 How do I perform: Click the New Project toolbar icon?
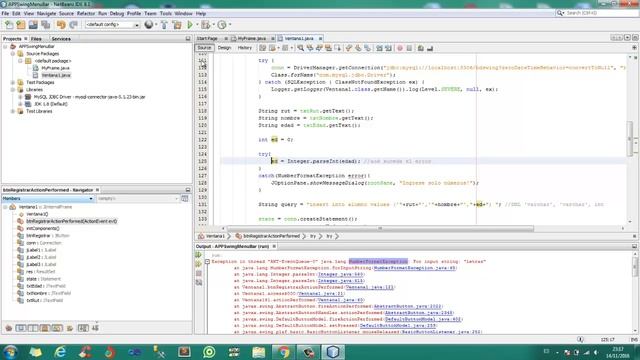pos(21,25)
